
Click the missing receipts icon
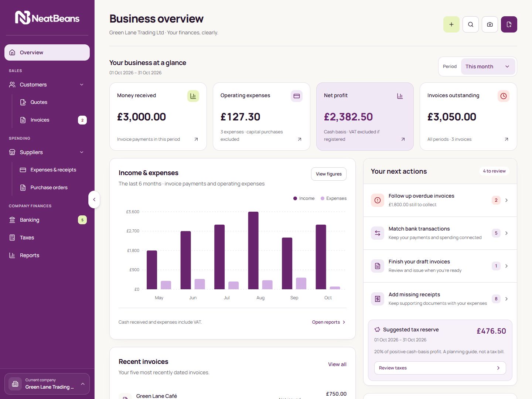378,299
